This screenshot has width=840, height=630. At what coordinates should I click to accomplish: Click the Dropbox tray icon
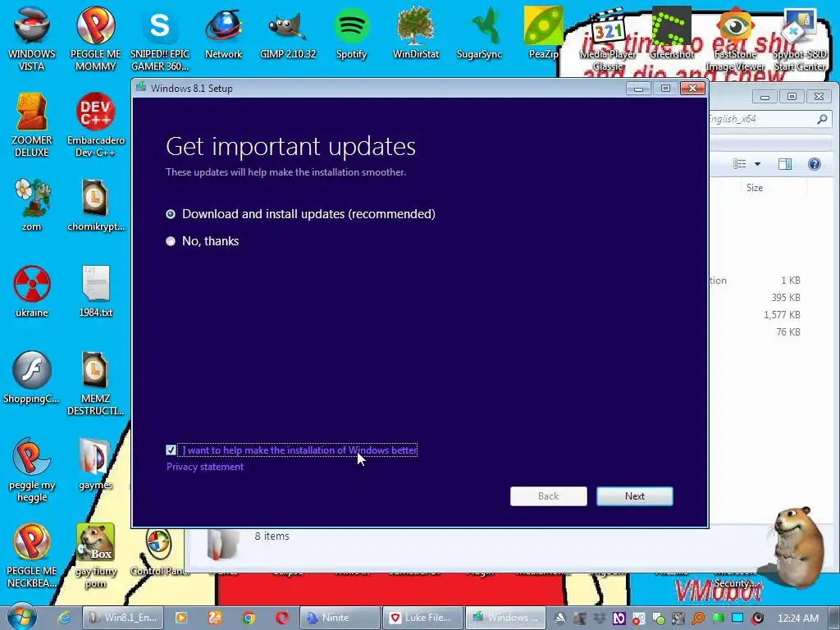599,619
